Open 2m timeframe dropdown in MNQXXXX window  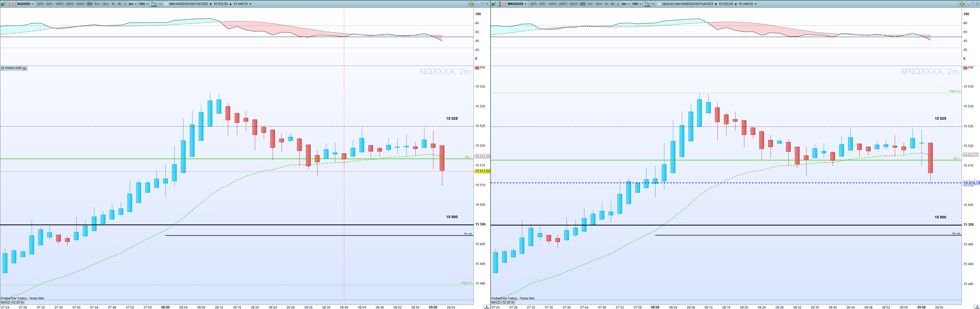(626, 4)
